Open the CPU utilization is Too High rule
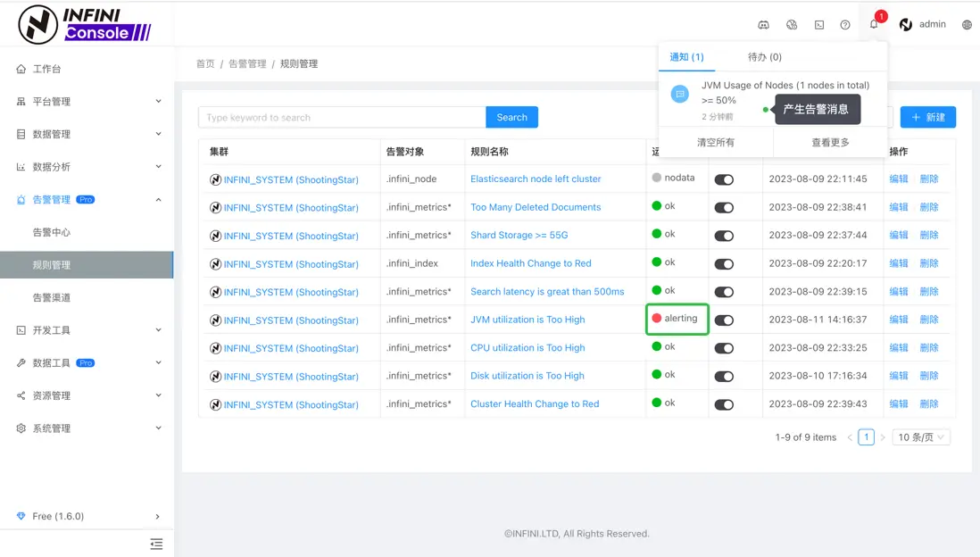 coord(527,348)
